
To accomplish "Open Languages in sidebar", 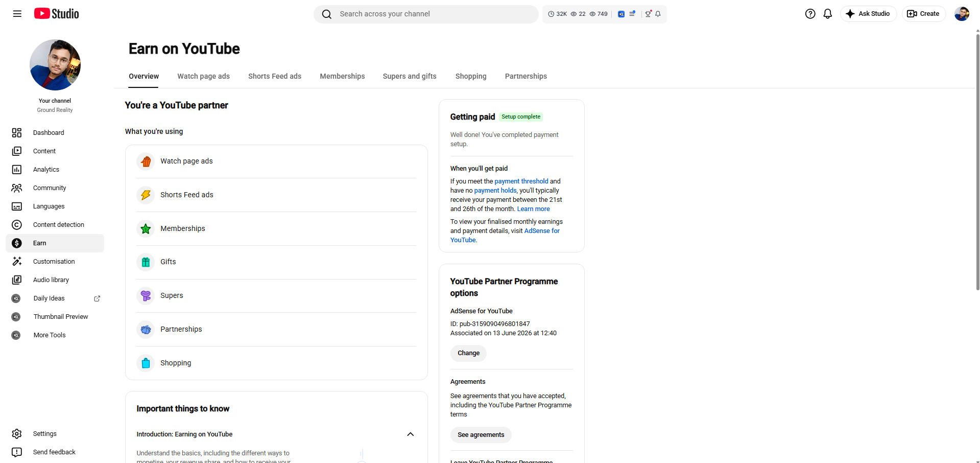I will [55, 206].
